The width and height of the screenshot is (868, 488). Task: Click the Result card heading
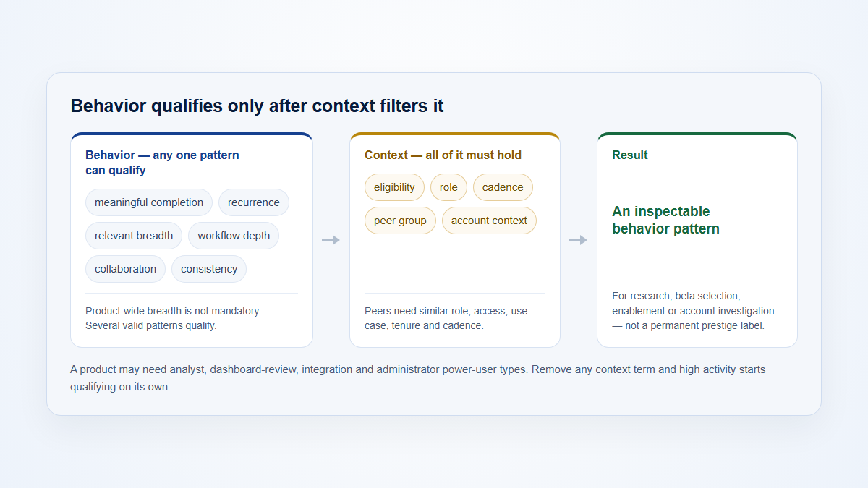(630, 155)
